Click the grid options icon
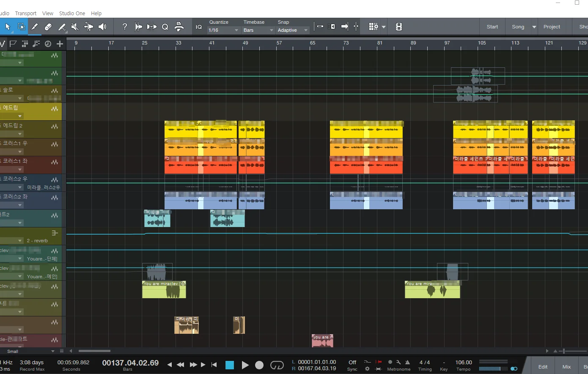This screenshot has width=588, height=374. click(373, 27)
